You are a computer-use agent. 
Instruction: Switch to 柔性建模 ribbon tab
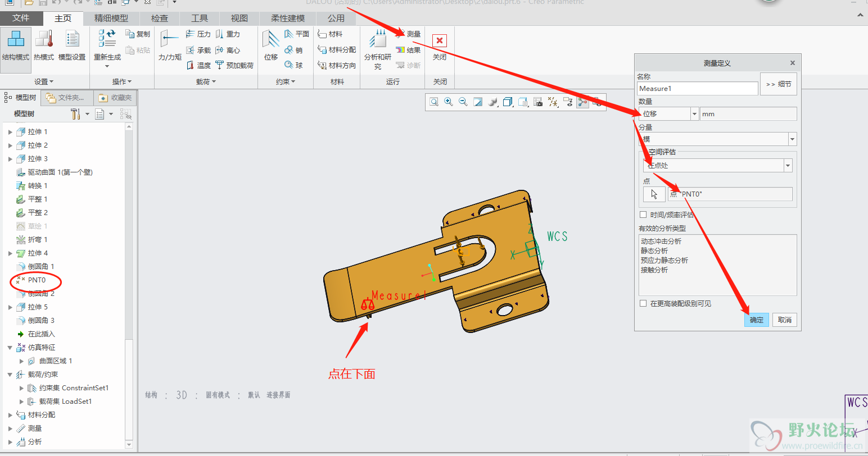point(288,18)
